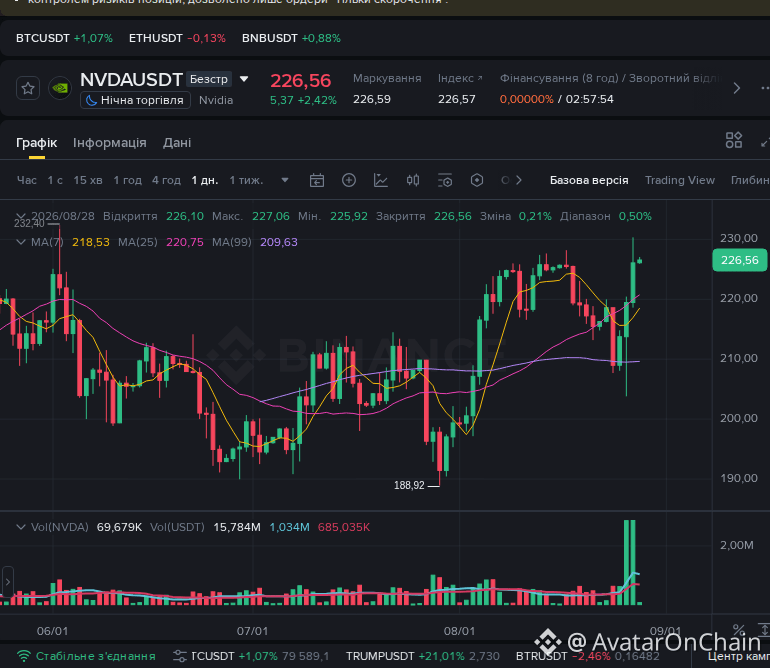Click the add crosshair plus circle icon
Image resolution: width=770 pixels, height=668 pixels.
tap(349, 180)
